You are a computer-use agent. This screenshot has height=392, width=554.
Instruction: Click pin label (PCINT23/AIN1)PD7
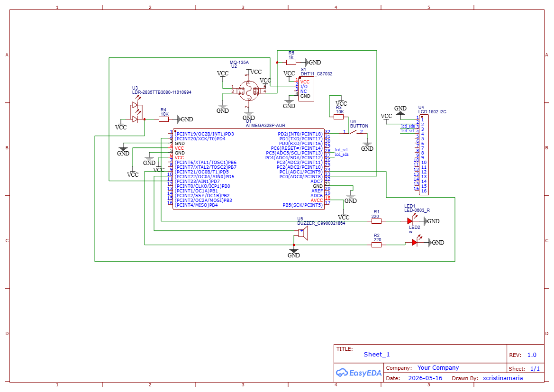[197, 182]
